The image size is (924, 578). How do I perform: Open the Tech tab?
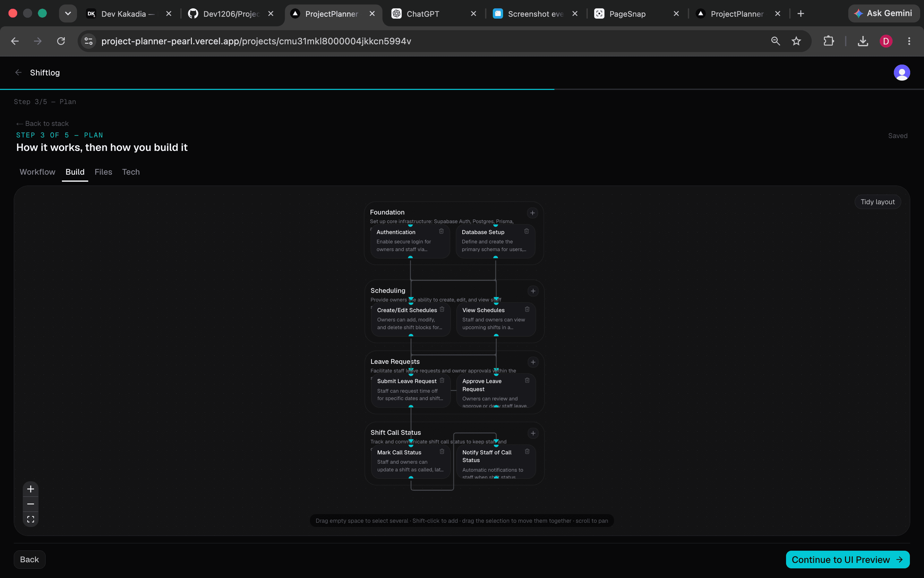pyautogui.click(x=131, y=172)
